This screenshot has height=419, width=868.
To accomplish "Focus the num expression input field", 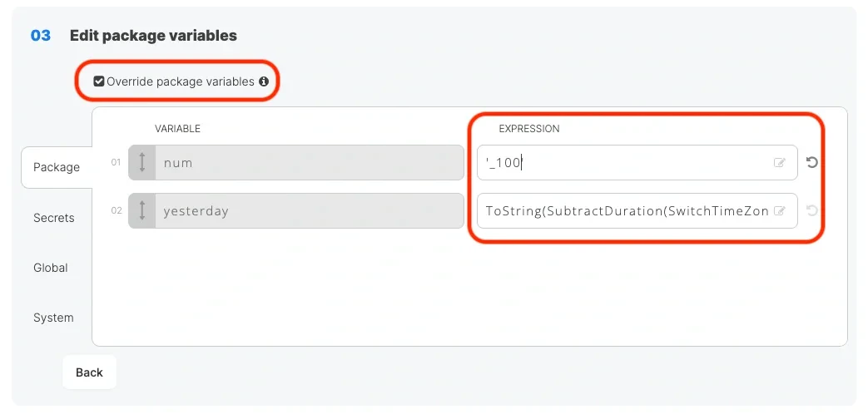I will pos(624,163).
